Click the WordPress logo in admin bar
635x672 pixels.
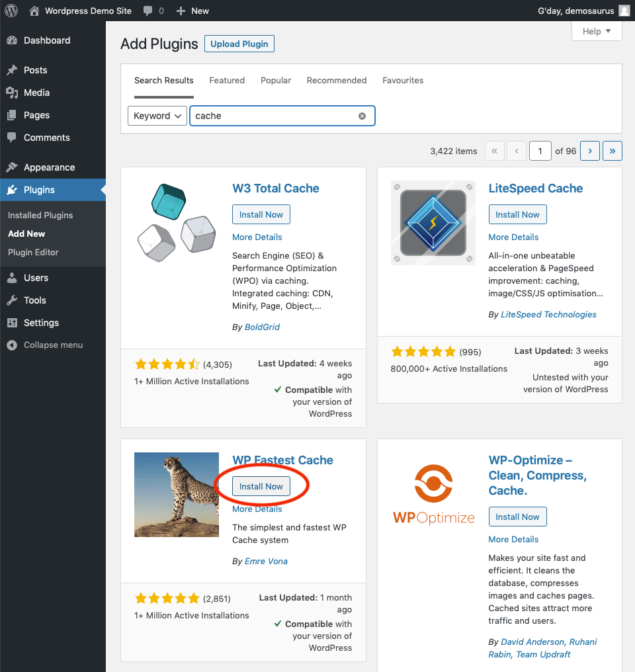click(11, 11)
